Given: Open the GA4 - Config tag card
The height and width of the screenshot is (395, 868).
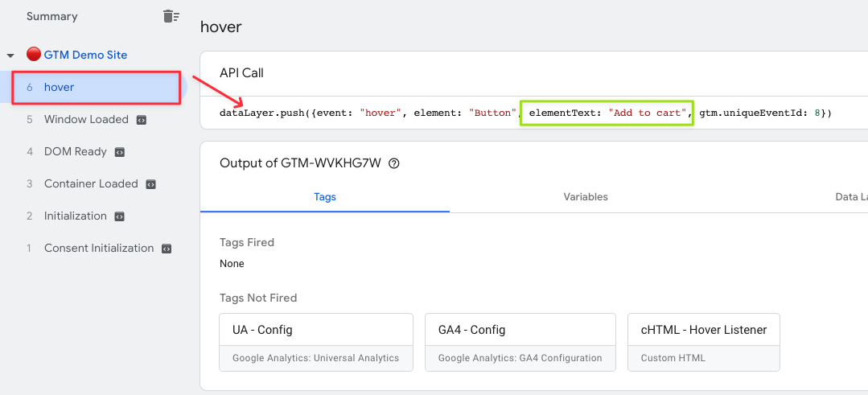Looking at the screenshot, I should [x=520, y=343].
